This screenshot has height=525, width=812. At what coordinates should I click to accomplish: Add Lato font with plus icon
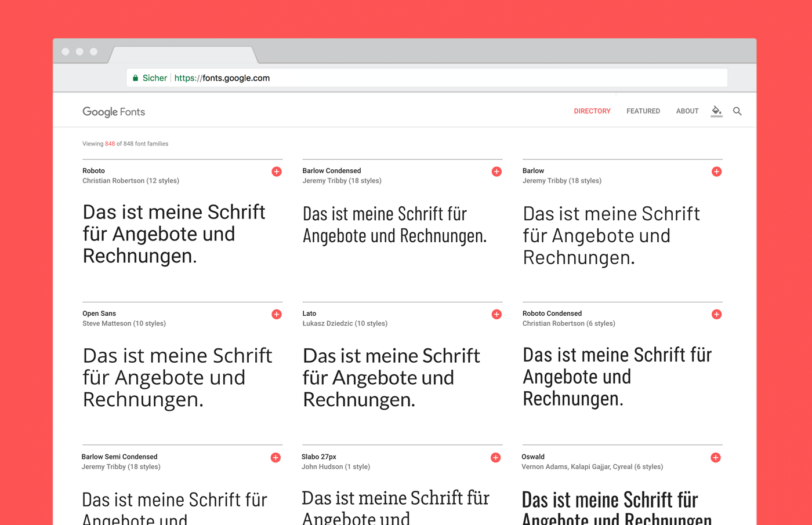[496, 314]
